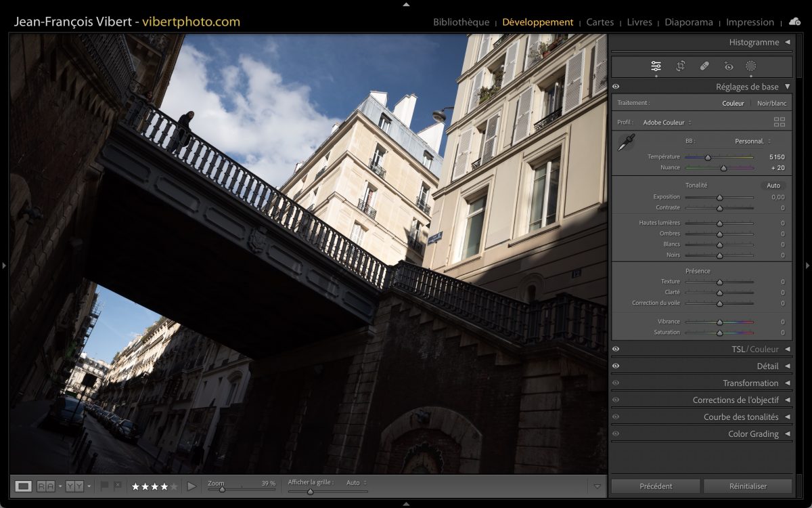Click the Réinitialiser button

click(747, 486)
